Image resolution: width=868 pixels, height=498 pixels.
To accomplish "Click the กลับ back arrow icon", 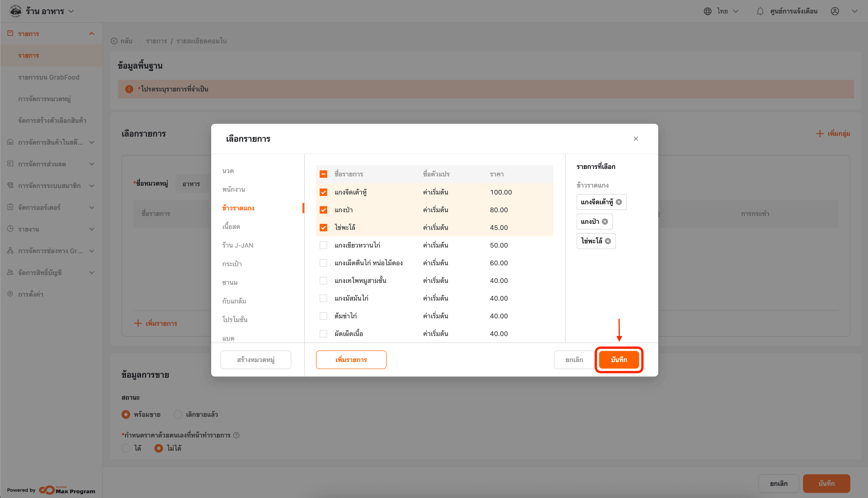I will (x=114, y=41).
